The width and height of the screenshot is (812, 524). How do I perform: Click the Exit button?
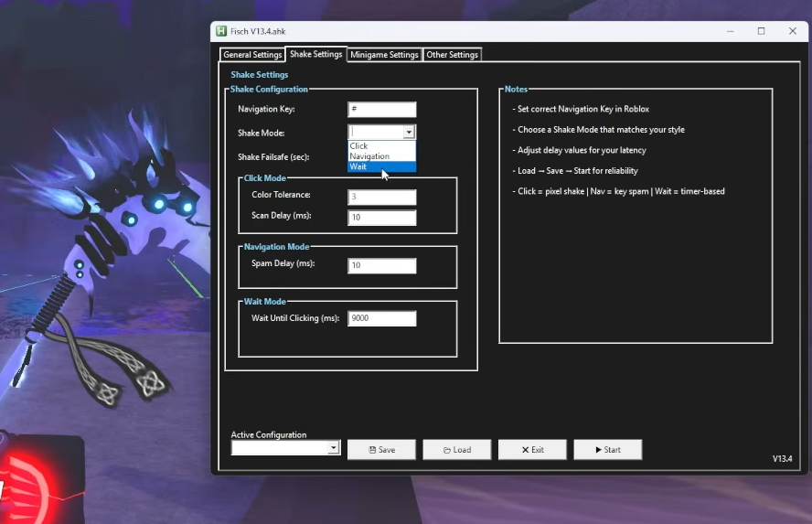[532, 450]
